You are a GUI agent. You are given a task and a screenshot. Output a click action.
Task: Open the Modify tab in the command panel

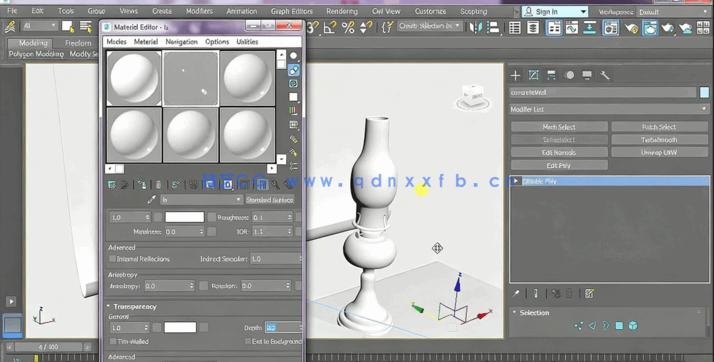[533, 75]
